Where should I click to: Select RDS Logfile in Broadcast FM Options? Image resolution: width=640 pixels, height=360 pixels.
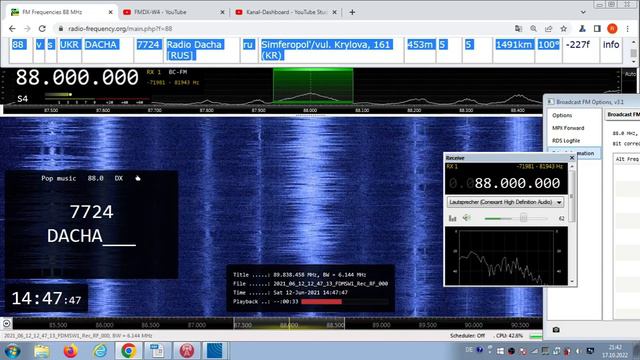566,141
